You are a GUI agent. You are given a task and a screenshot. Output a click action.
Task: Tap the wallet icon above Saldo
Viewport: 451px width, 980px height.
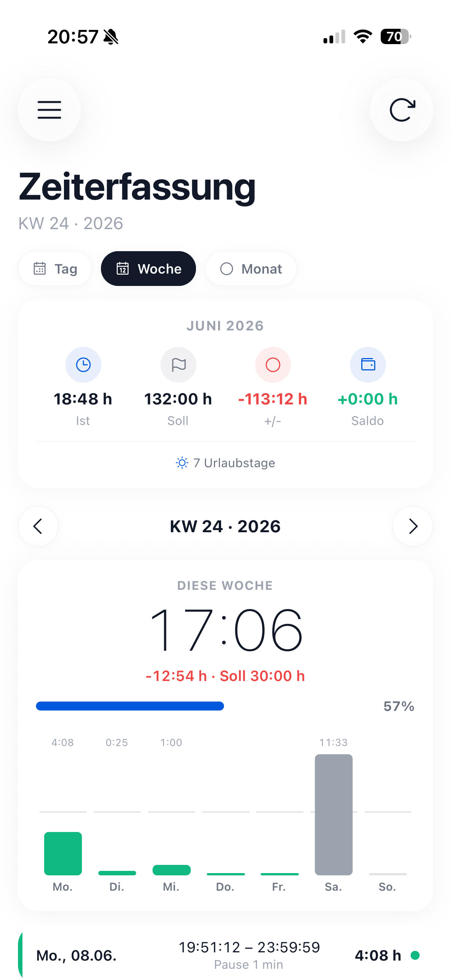click(x=368, y=364)
